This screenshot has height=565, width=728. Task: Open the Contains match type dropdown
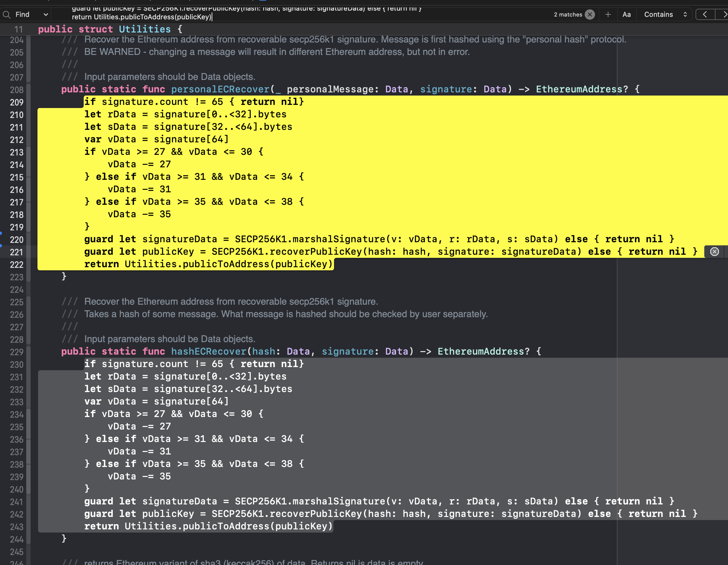click(665, 14)
